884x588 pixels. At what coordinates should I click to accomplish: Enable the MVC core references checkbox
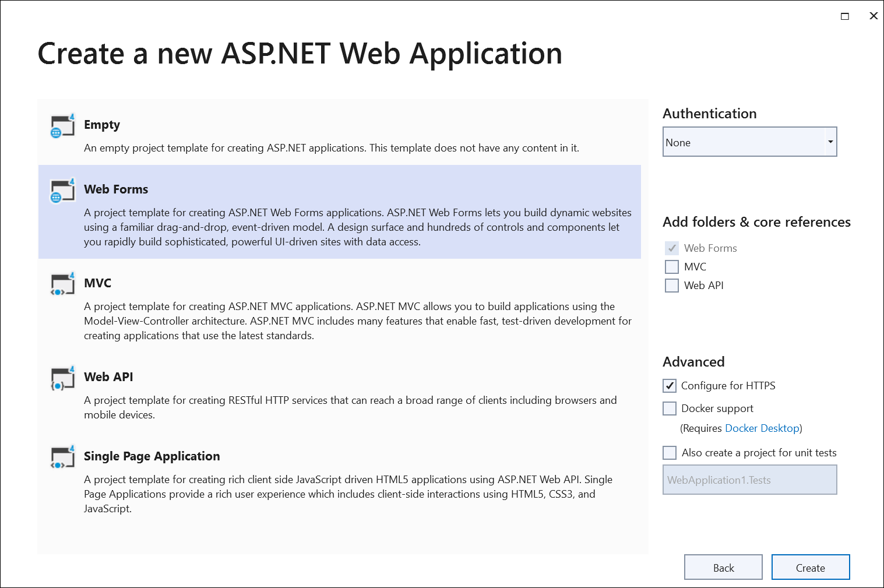(x=672, y=267)
